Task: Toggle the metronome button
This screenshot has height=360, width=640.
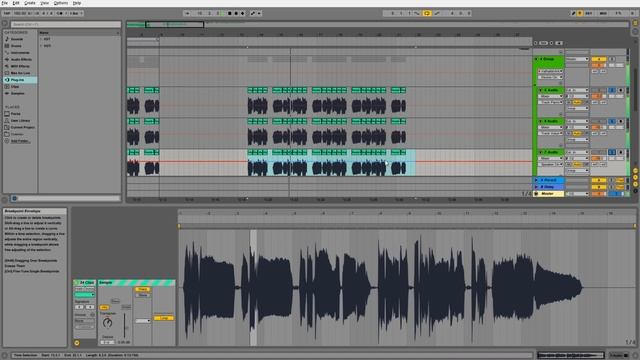Action: tap(60, 13)
